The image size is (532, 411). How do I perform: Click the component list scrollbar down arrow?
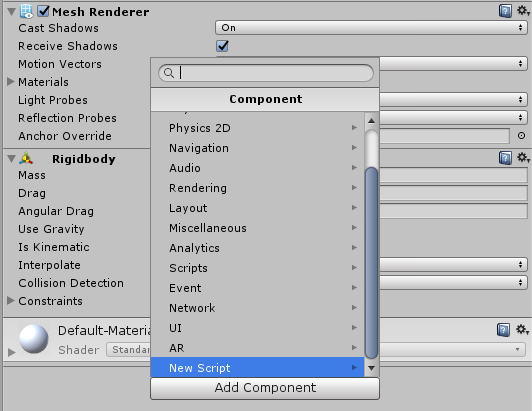point(372,368)
